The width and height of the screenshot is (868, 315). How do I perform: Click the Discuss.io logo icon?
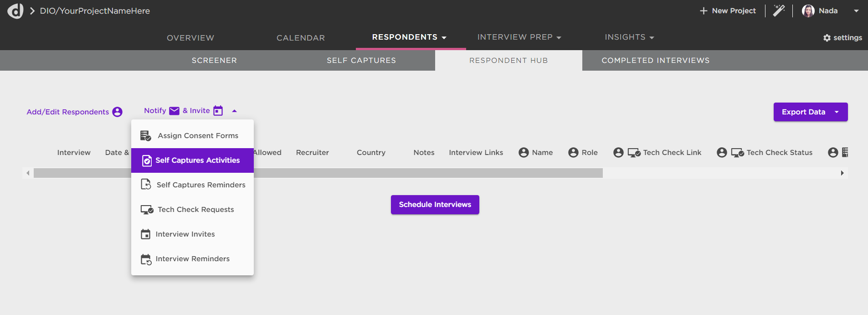pyautogui.click(x=15, y=10)
